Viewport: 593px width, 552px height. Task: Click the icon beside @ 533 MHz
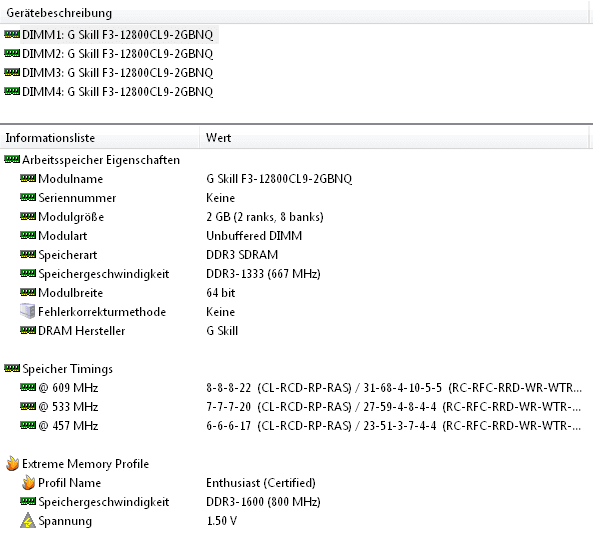coord(28,406)
